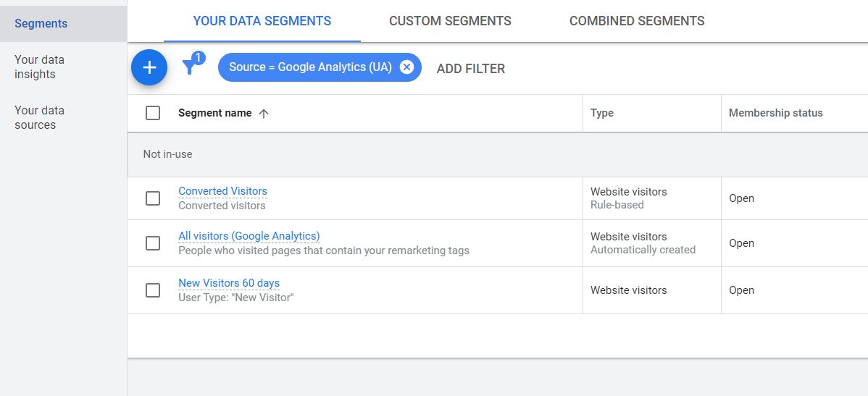Image resolution: width=868 pixels, height=396 pixels.
Task: Click the Source = Google Analytics (UA) chip
Action: point(310,67)
